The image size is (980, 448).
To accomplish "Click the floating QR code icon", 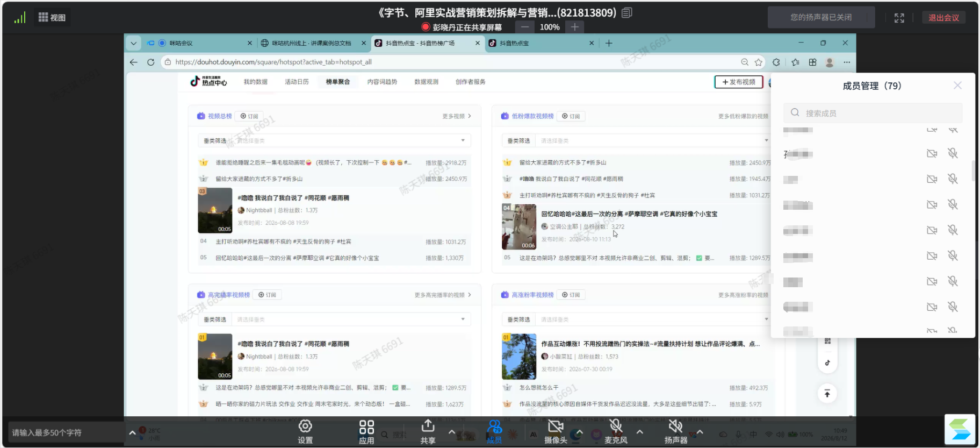I will point(827,341).
